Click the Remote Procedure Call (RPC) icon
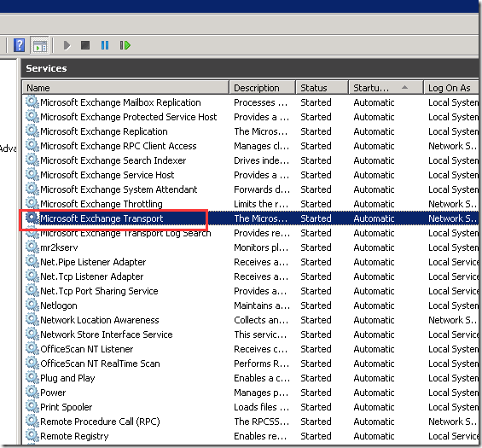Screen dimensions: 482x448 click(x=32, y=421)
